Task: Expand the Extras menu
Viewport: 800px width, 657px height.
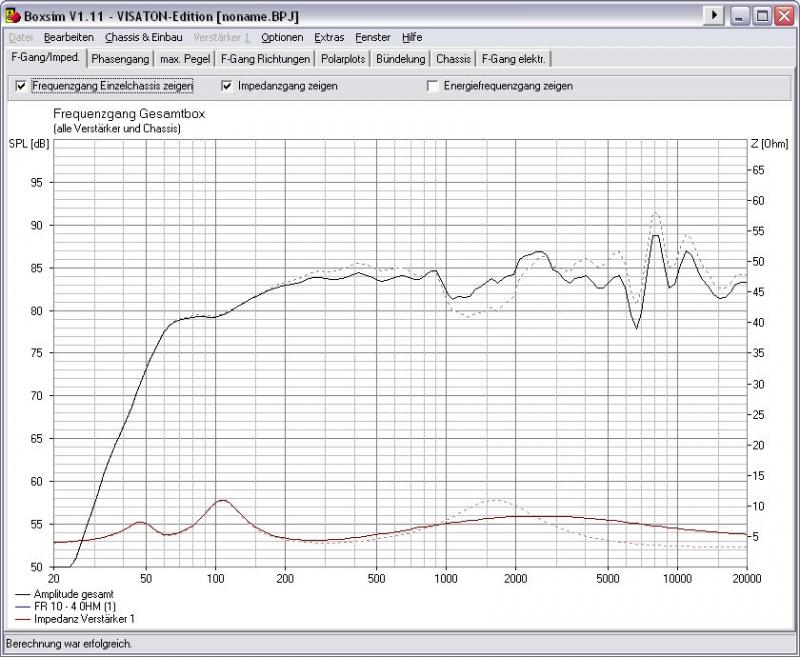Action: (329, 37)
